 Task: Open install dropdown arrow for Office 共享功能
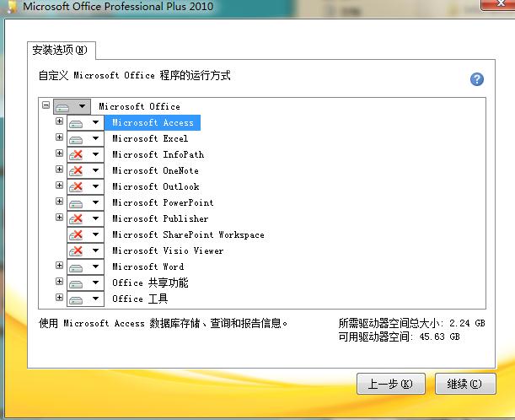point(95,283)
